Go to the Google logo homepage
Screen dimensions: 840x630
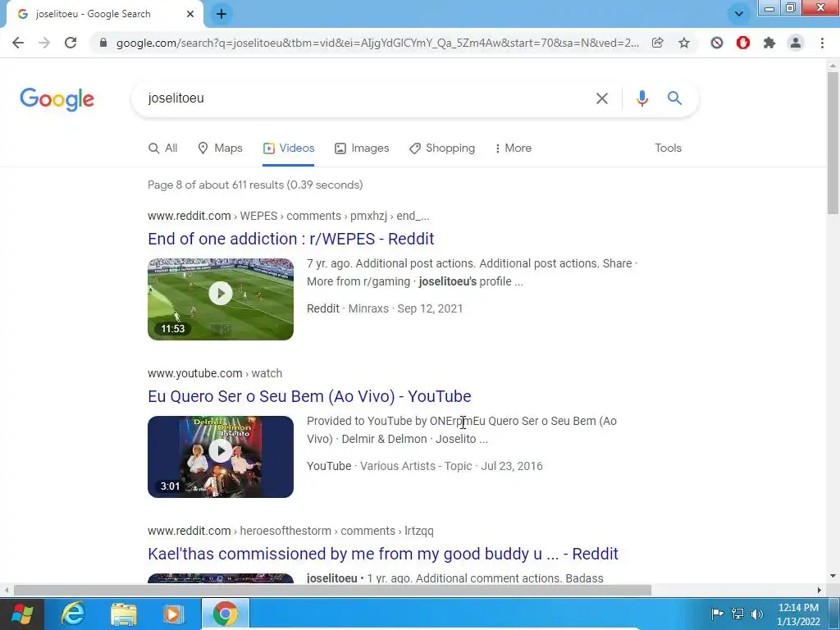click(x=57, y=99)
